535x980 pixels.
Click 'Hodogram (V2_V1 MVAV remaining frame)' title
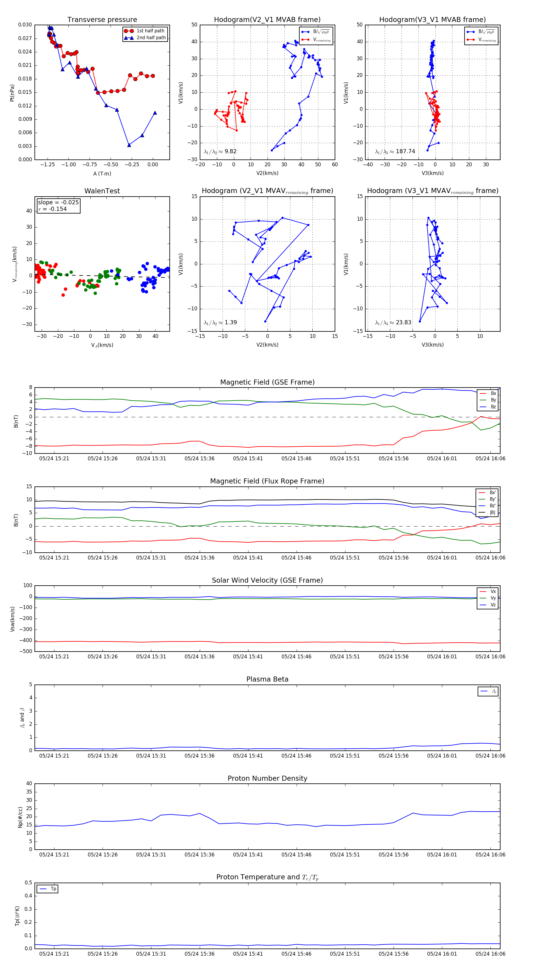(267, 191)
